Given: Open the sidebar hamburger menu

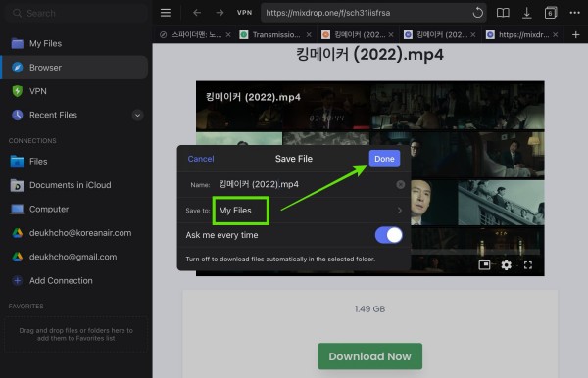Looking at the screenshot, I should click(x=166, y=13).
